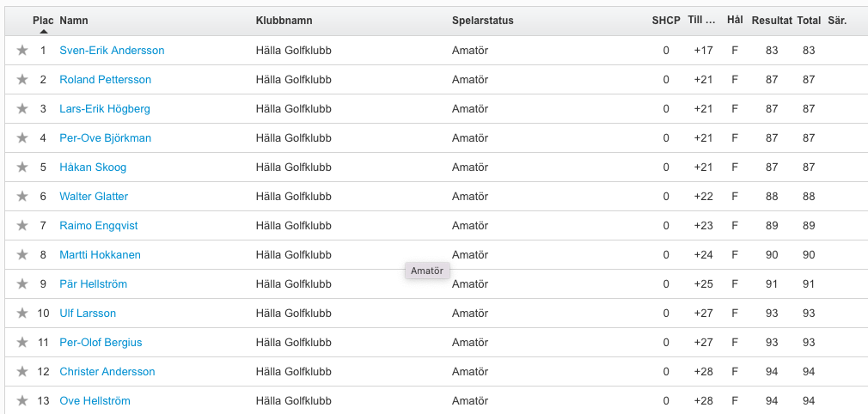Star Martti Hokkanen's leaderboard entry

coord(22,254)
